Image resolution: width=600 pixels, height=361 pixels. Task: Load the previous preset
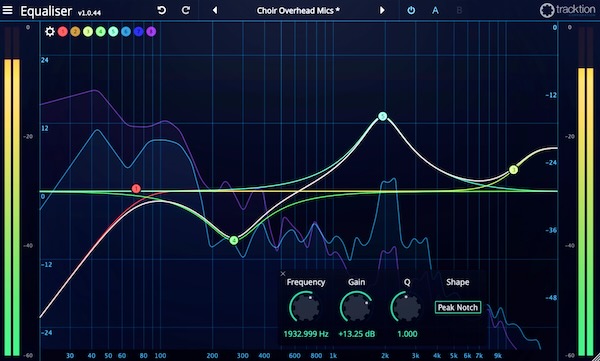[215, 10]
